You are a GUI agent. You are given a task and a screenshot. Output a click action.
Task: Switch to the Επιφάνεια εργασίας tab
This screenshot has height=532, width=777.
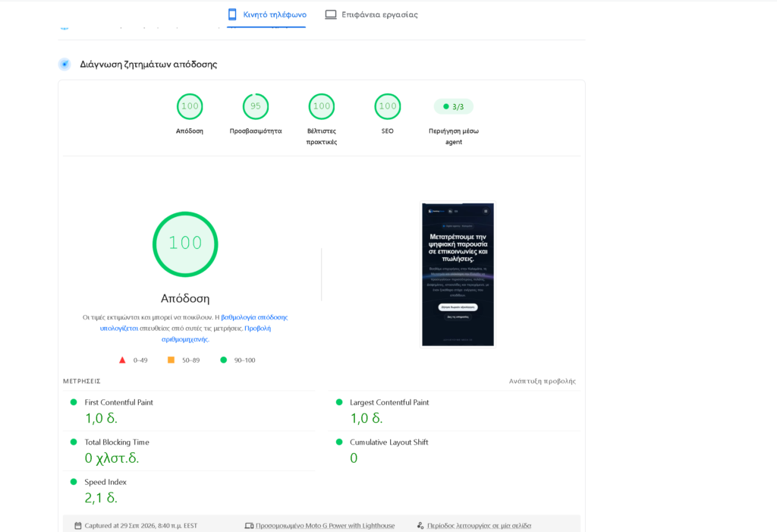click(x=371, y=15)
